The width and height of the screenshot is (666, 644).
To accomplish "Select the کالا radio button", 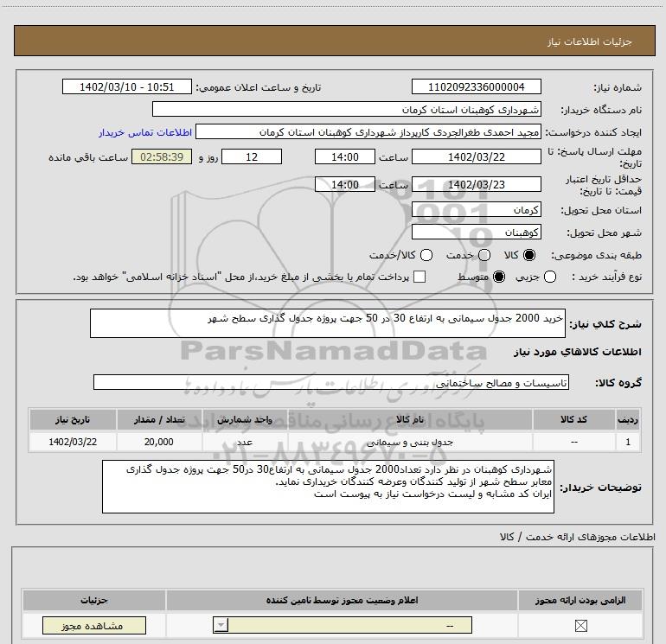I will [x=529, y=255].
